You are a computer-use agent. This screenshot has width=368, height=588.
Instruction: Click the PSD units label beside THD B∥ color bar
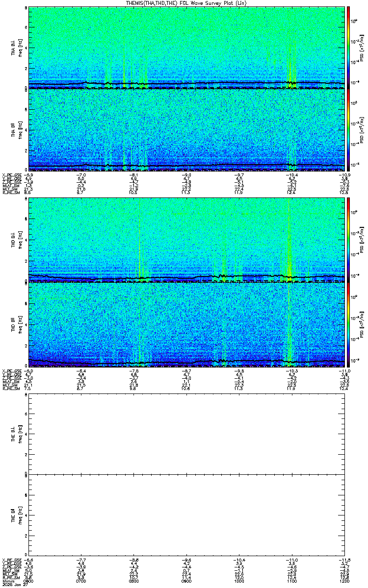click(x=363, y=324)
